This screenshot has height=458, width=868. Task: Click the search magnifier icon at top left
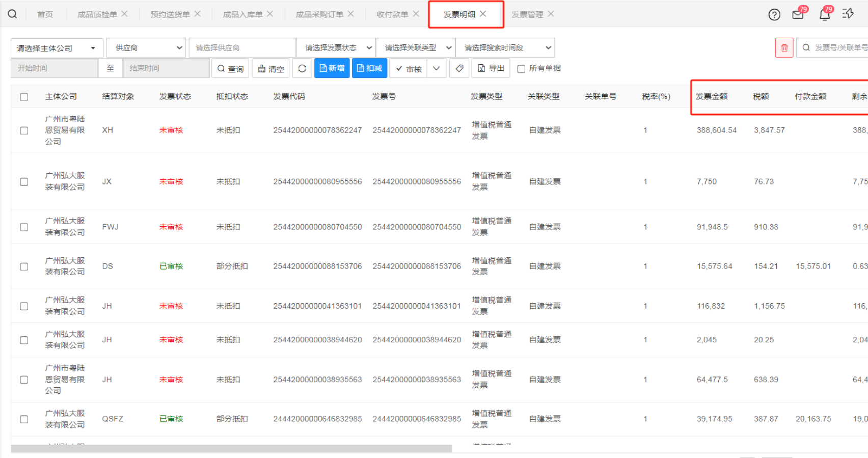[x=12, y=14]
